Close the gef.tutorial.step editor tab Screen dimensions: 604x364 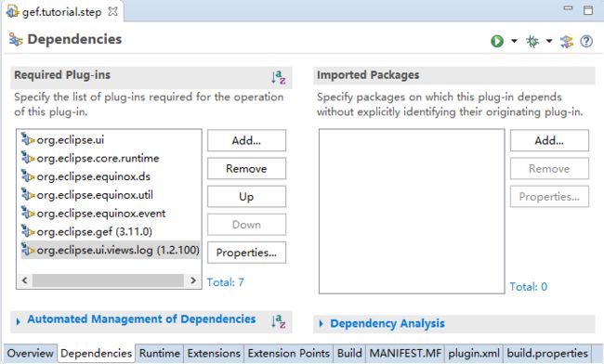112,11
